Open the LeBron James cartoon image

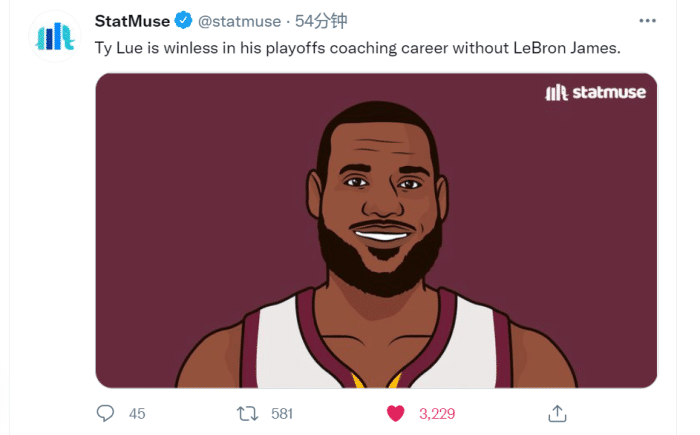(376, 230)
